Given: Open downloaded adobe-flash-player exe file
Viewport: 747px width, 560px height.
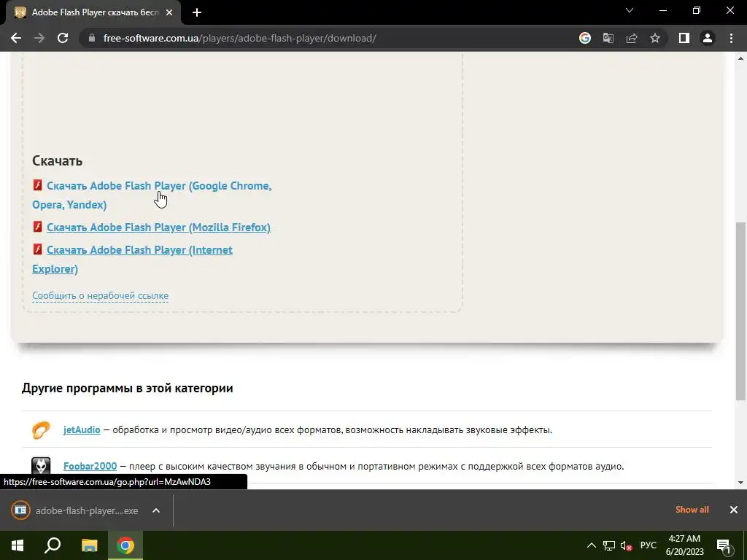Looking at the screenshot, I should point(76,510).
